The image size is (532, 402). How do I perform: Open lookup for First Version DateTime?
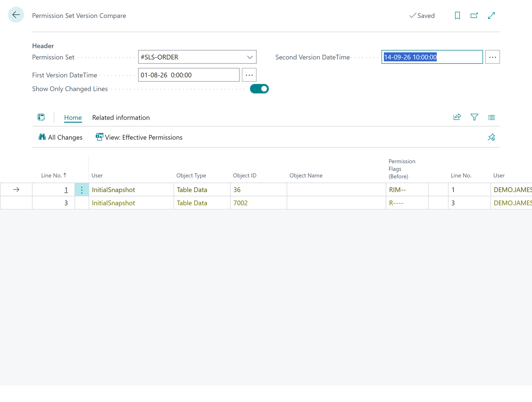tap(249, 75)
